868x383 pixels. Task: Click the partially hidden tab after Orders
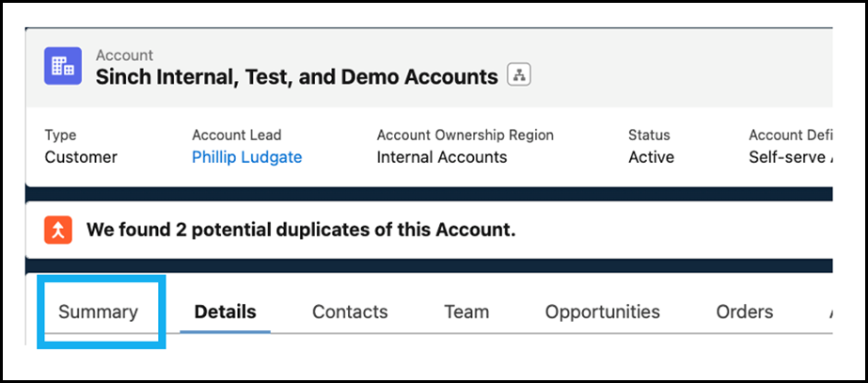click(x=830, y=311)
